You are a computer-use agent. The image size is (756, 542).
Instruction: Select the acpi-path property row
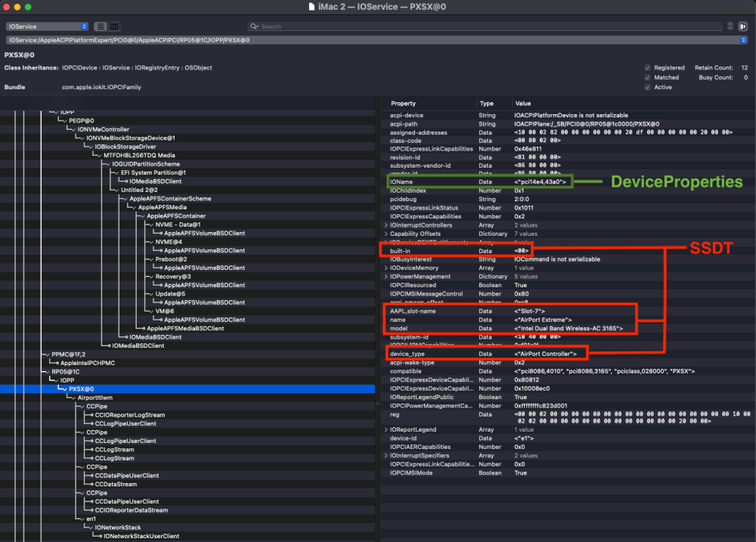click(x=569, y=124)
